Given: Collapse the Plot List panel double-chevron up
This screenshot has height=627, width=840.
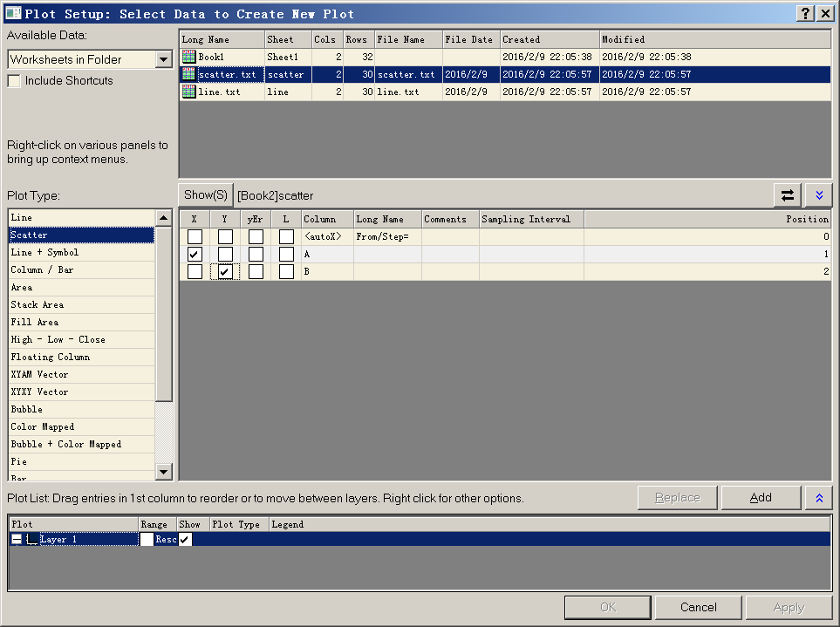Looking at the screenshot, I should pos(819,498).
